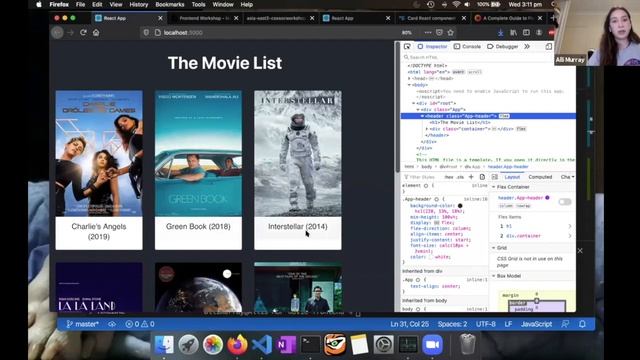Collapse the Box Model section
Screen dimensions: 640x360
[x=493, y=276]
